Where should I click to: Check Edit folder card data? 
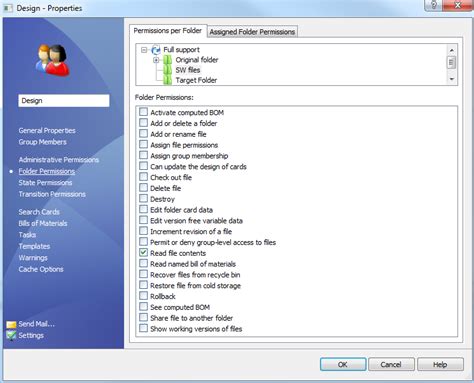(x=143, y=209)
